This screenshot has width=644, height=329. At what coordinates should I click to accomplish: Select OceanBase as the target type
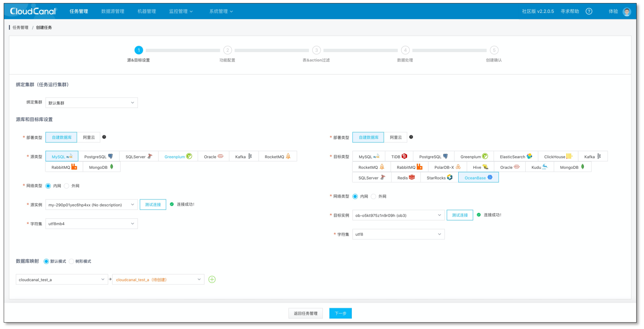click(478, 178)
